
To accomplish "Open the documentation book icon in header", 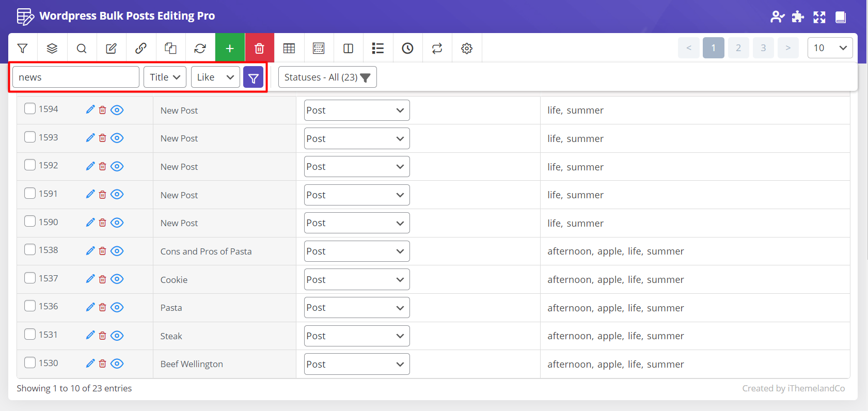I will (x=841, y=17).
